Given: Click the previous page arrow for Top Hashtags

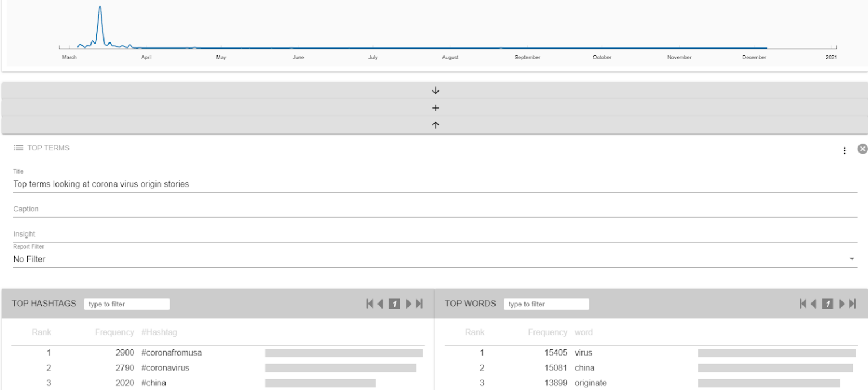Looking at the screenshot, I should (x=379, y=304).
